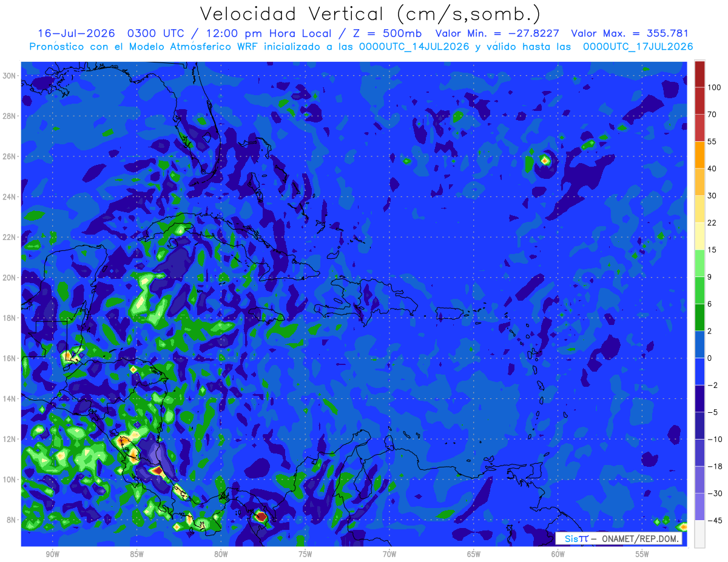The height and width of the screenshot is (562, 728).
Task: Click the latitude label "14N"
Action: [x=10, y=398]
